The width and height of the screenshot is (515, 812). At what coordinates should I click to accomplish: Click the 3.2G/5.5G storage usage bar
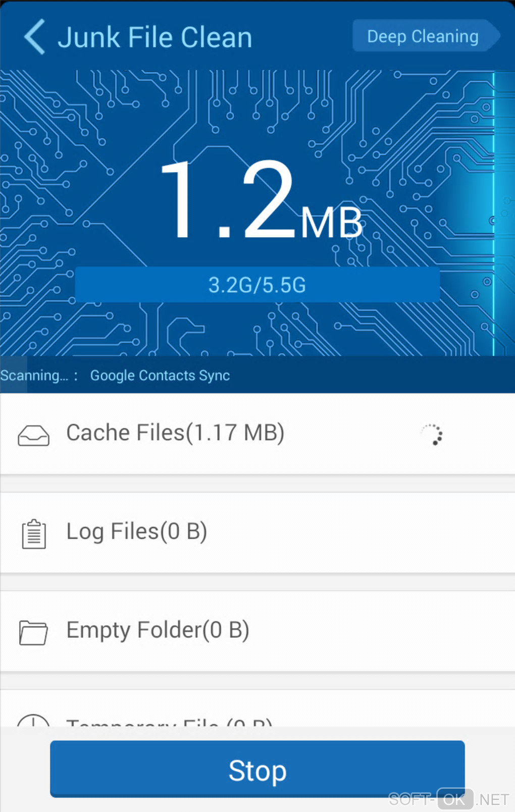point(257,285)
